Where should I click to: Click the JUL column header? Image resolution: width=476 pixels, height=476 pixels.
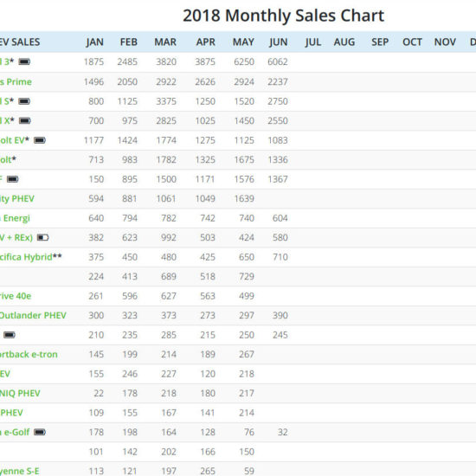(x=313, y=42)
